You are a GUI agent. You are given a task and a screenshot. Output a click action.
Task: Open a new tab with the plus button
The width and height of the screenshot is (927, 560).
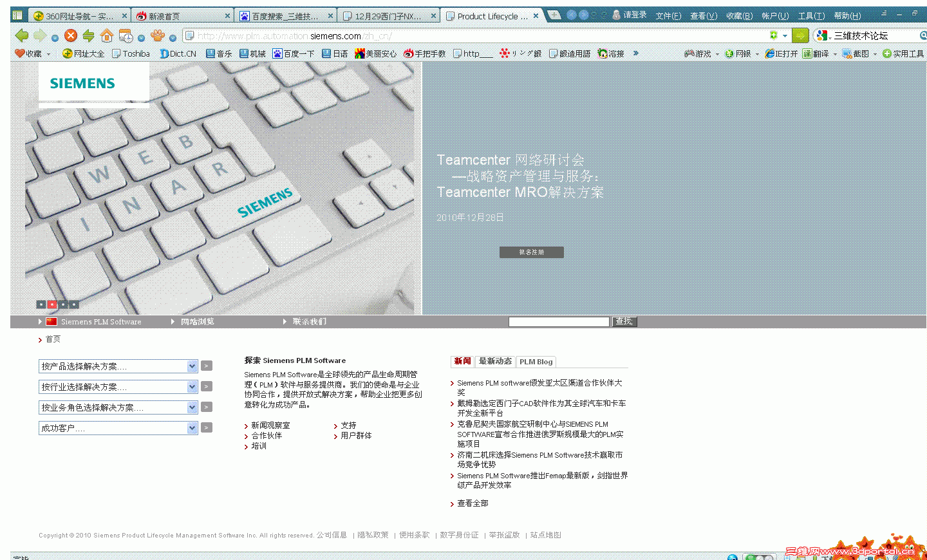(554, 14)
